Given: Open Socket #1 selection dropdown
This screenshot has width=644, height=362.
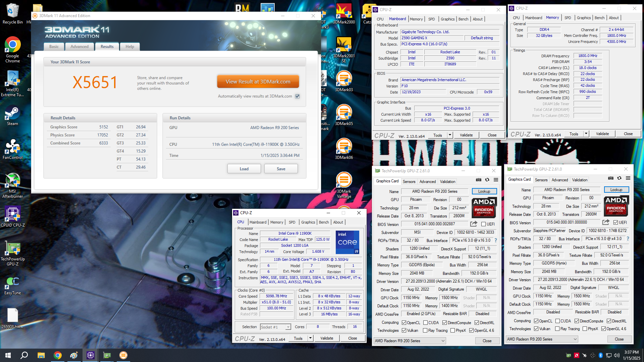Looking at the screenshot, I should [x=275, y=327].
